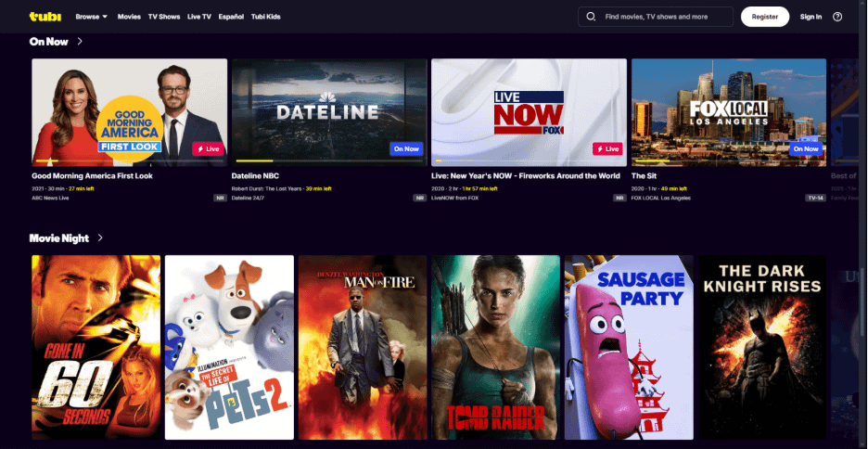Viewport: 868px width, 449px height.
Task: Click progress bar on FOX Local thumbnail
Action: coord(729,161)
